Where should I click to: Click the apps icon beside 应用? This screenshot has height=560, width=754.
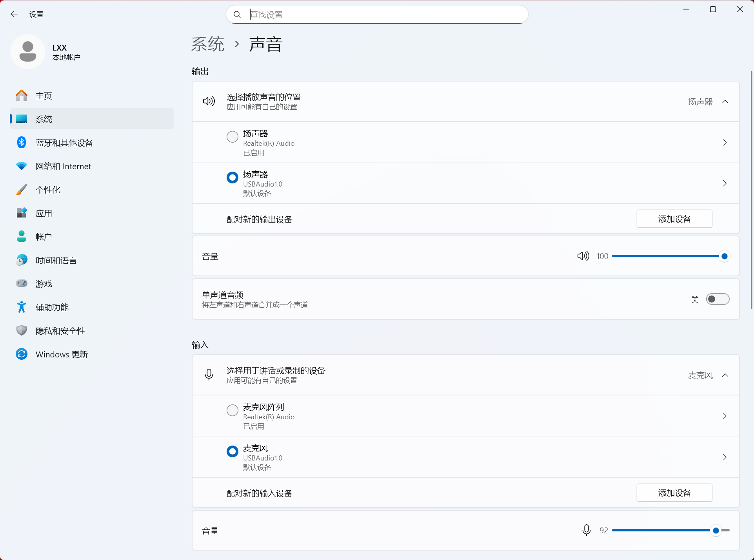coord(22,213)
